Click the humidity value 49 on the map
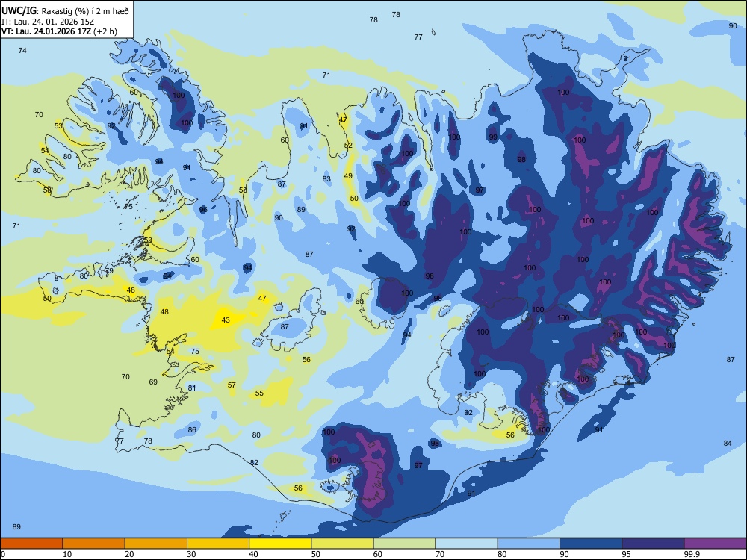The image size is (747, 560). 348,176
